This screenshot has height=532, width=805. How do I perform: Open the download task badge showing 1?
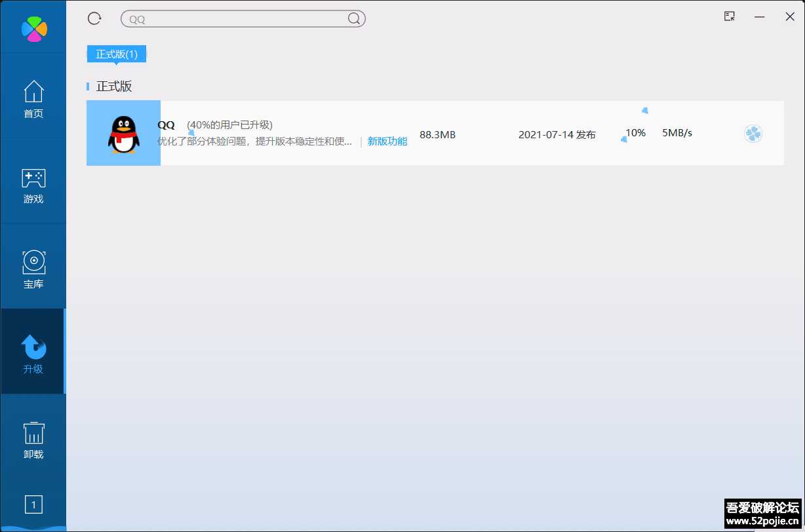tap(33, 504)
